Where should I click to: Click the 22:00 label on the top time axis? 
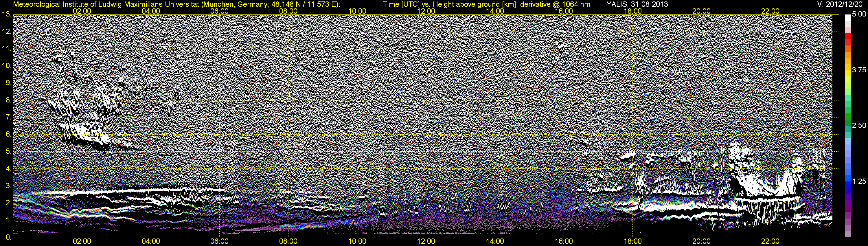coord(770,11)
